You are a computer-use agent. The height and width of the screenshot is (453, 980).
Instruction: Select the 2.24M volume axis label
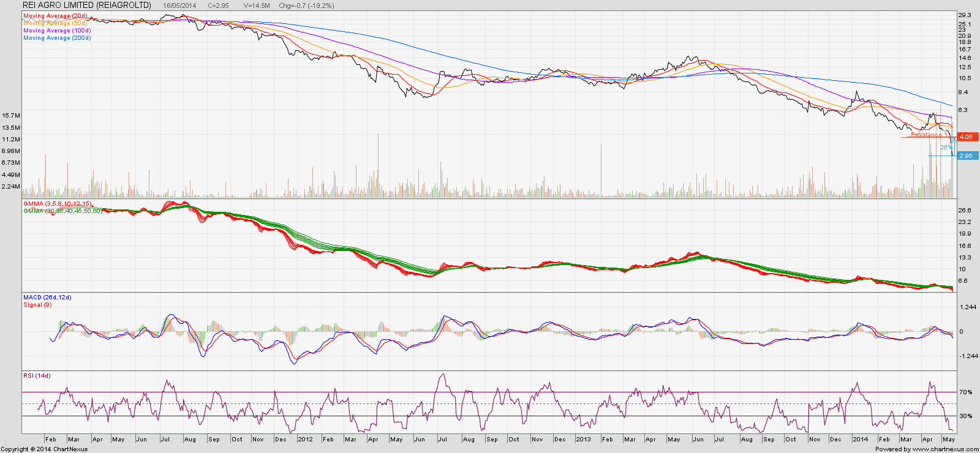[11, 187]
